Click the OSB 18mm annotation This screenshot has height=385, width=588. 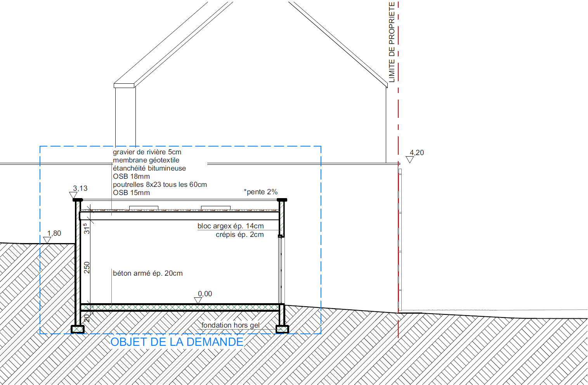131,176
